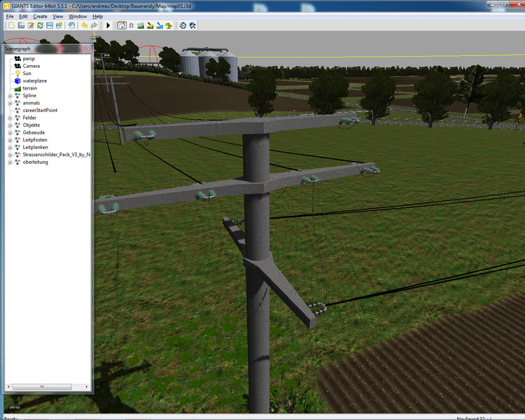Toggle the magnet snap icon
Image resolution: width=525 pixels, height=420 pixels.
(132, 25)
